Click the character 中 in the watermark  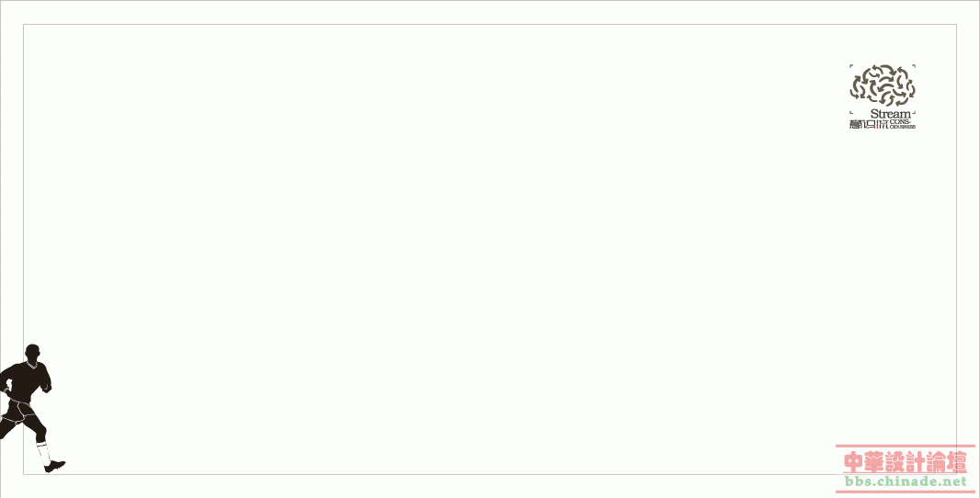coord(854,462)
